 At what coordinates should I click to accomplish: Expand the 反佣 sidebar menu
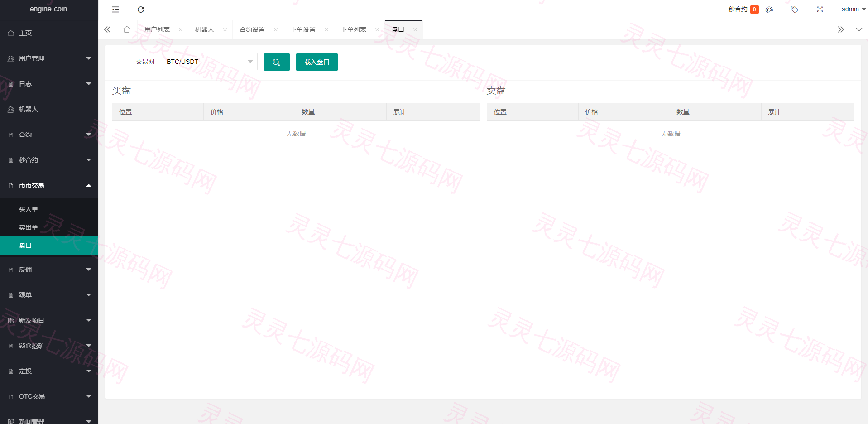pos(49,270)
